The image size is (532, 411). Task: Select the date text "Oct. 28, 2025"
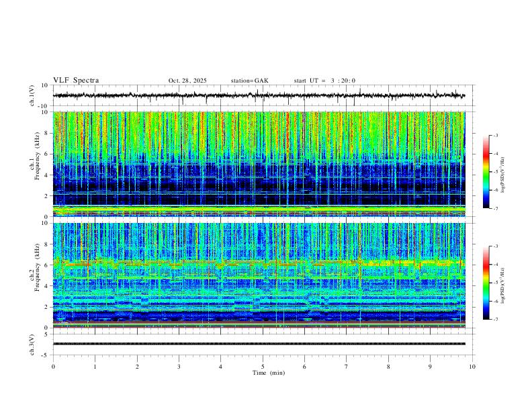[x=187, y=81]
